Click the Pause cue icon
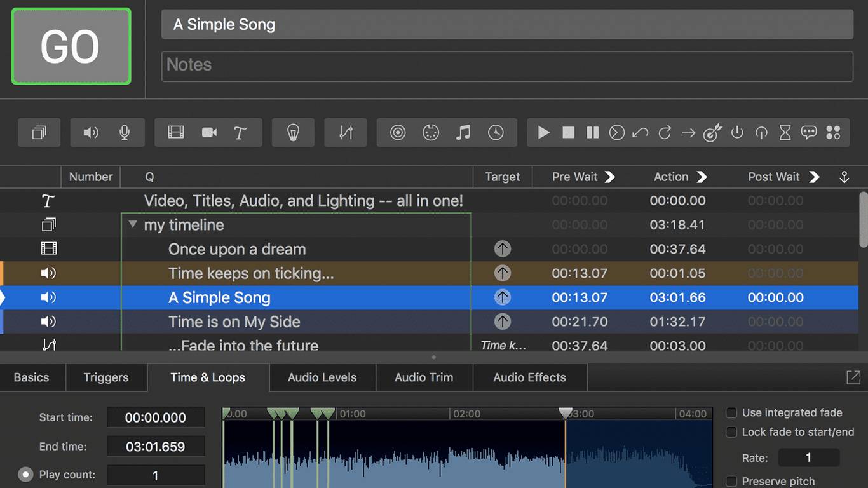Image resolution: width=868 pixels, height=488 pixels. tap(592, 132)
